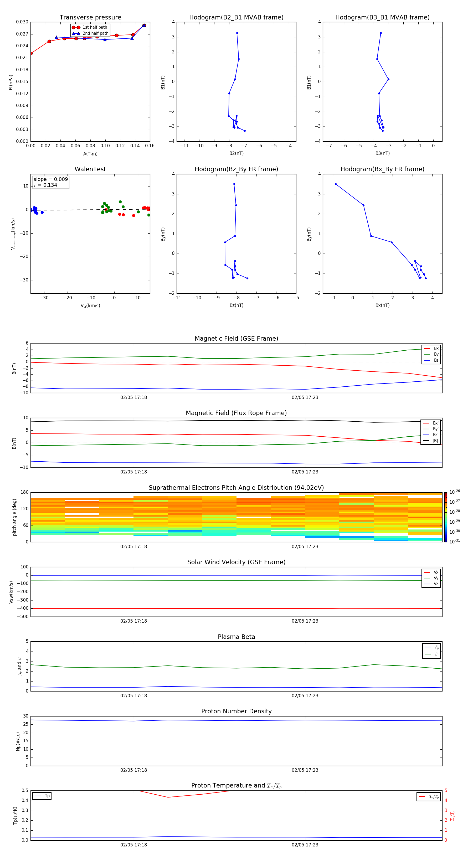The width and height of the screenshot is (473, 868).
Task: Click the 'Magnetic Field (Flux Rope Frame)' title
Action: point(236,413)
